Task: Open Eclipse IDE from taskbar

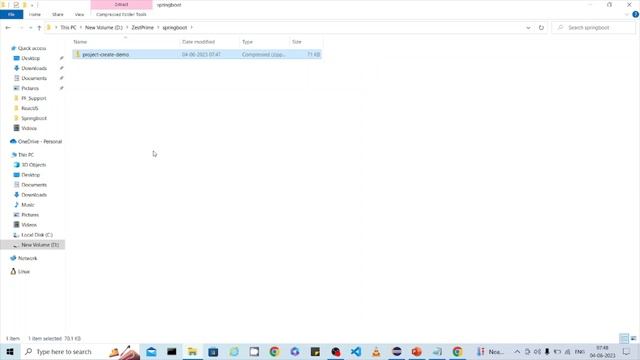Action: [397, 352]
